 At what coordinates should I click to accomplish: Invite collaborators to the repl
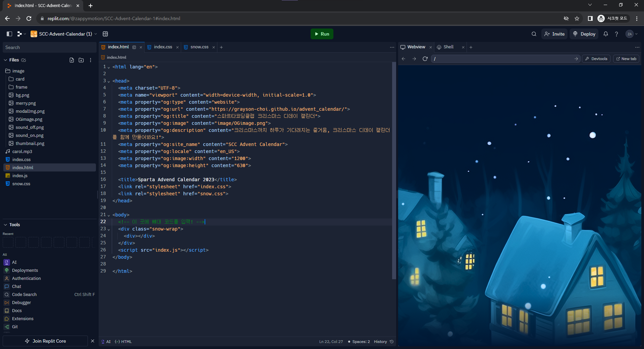[554, 34]
